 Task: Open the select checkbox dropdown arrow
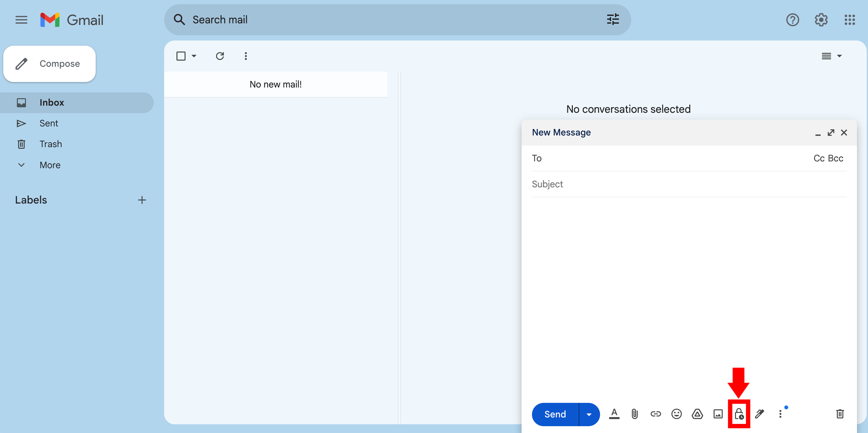click(x=194, y=56)
